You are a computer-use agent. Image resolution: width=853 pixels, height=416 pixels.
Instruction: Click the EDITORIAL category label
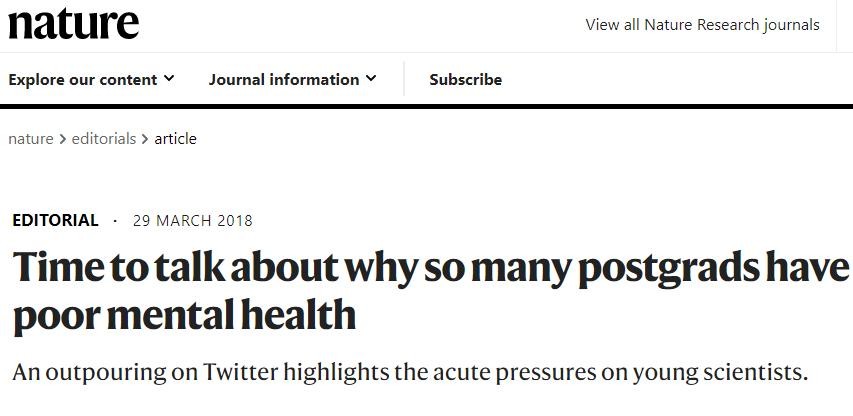coord(55,220)
